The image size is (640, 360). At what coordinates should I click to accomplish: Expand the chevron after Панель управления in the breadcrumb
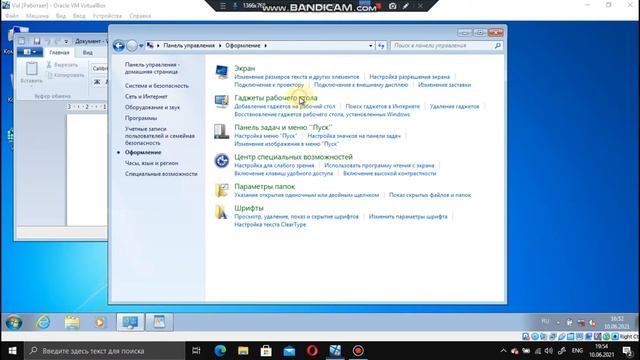click(220, 46)
